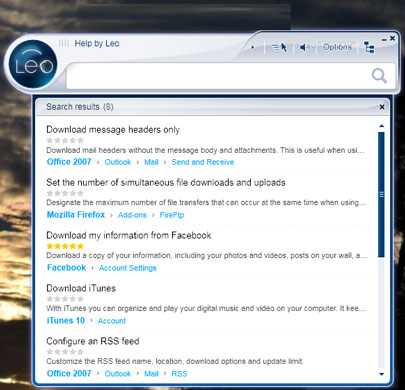This screenshot has height=390, width=405.
Task: Open Download my information from Facebook result
Action: tap(129, 235)
